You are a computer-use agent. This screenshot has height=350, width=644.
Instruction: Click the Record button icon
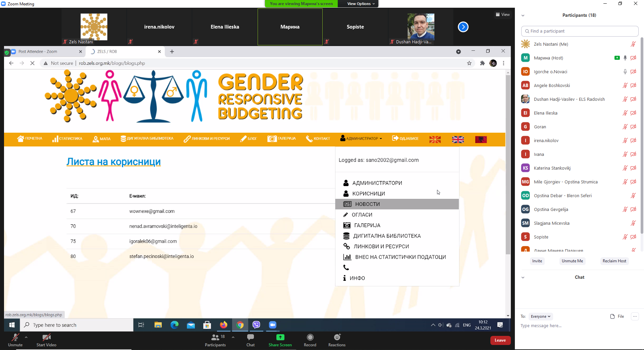tap(310, 337)
